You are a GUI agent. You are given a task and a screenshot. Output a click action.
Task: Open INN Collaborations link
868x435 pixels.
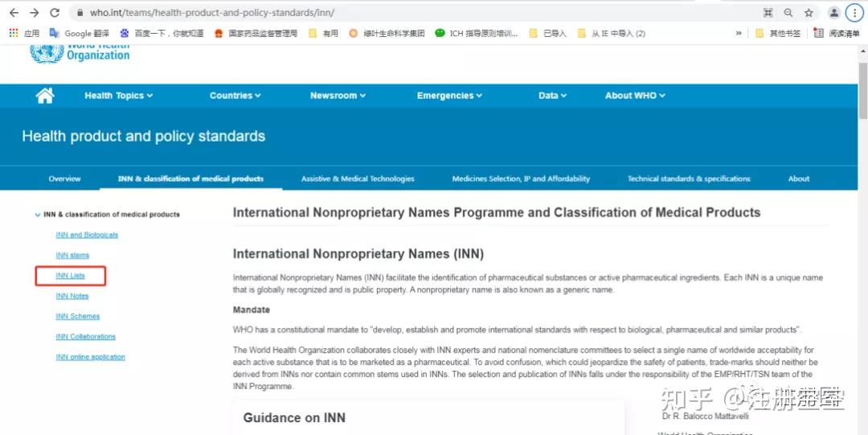tap(85, 336)
